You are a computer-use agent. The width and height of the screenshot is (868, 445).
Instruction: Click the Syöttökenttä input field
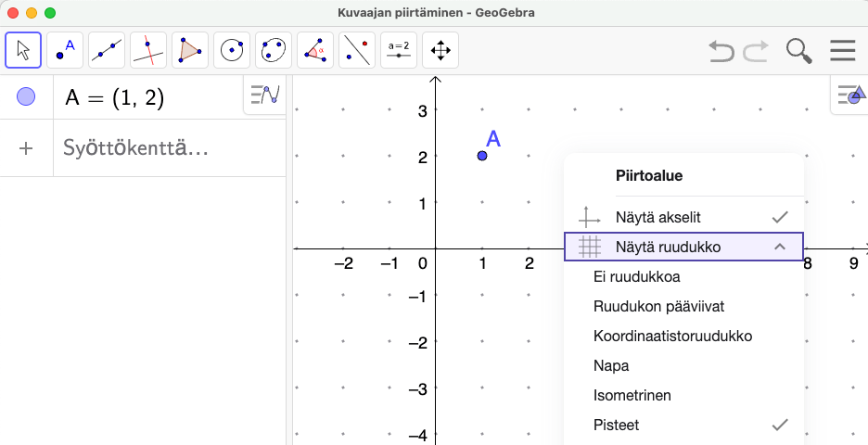coord(170,148)
